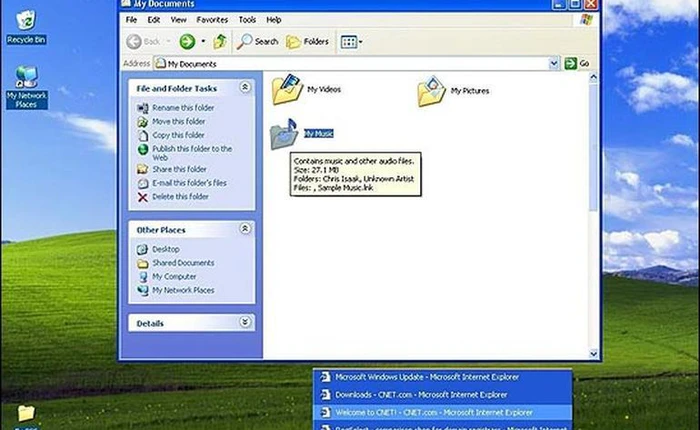Select the My Pictures folder icon
Screen dimensions: 700x430
click(431, 92)
